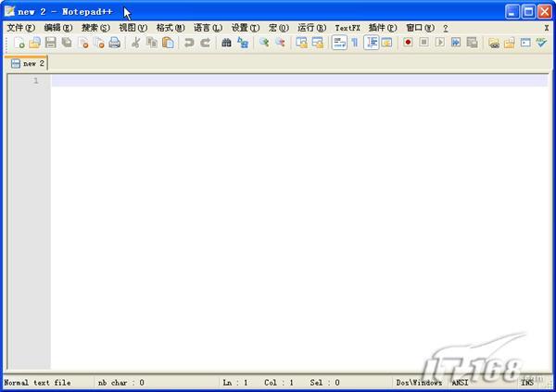Click the Redo arrow icon
The height and width of the screenshot is (392, 556).
point(205,43)
